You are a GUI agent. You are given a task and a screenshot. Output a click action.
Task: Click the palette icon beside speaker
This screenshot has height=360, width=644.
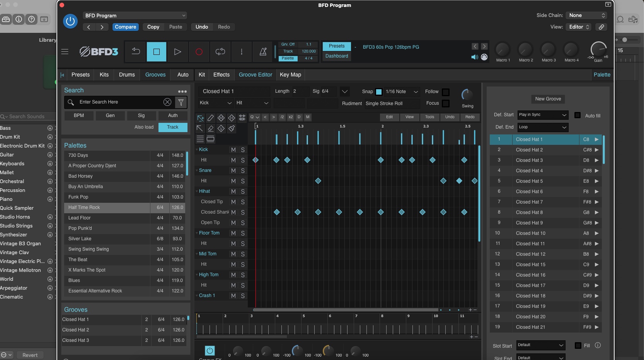tap(484, 57)
